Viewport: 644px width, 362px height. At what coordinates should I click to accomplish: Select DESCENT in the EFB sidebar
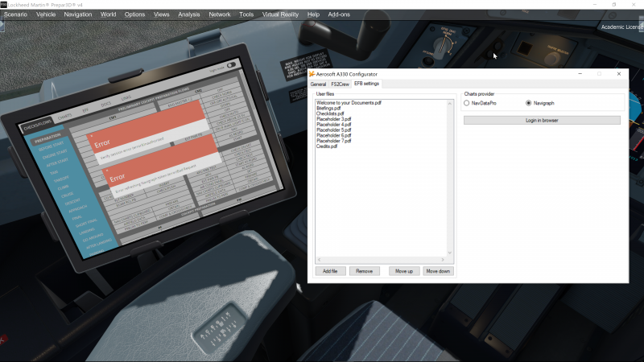click(x=72, y=202)
